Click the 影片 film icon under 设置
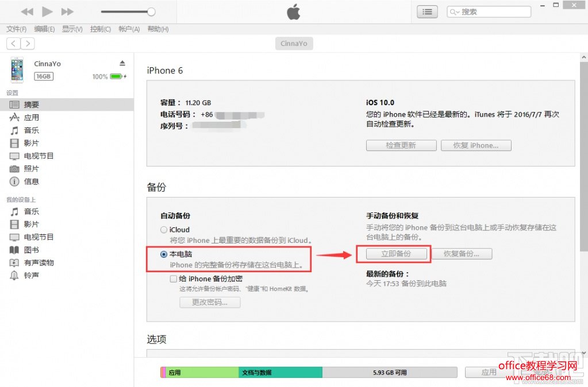 [x=14, y=143]
